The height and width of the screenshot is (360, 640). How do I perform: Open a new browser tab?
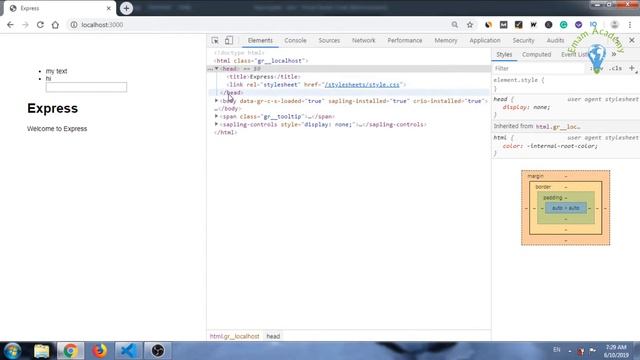coord(126,8)
